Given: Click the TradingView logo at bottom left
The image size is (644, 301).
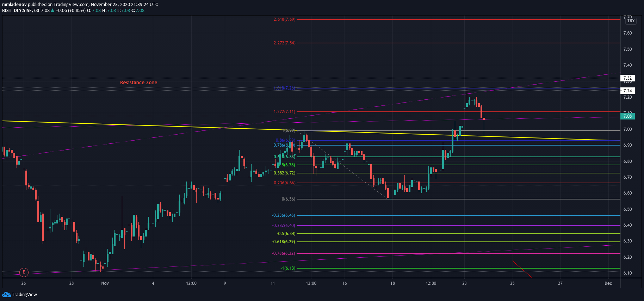Looking at the screenshot, I should pos(20,295).
